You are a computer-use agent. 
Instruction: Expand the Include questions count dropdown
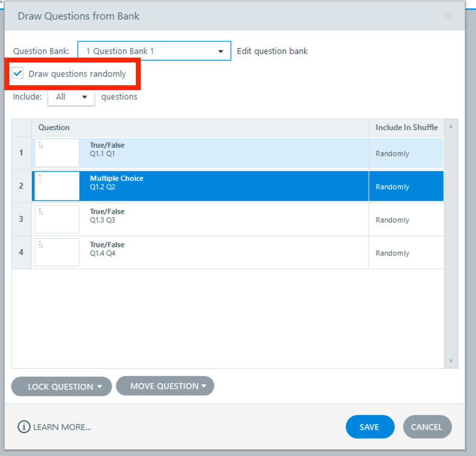point(71,97)
